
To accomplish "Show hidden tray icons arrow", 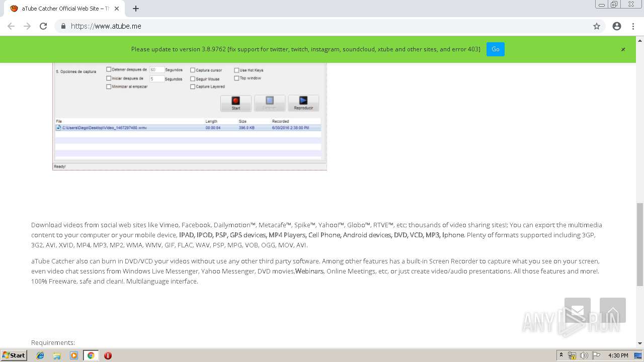I will (x=561, y=355).
